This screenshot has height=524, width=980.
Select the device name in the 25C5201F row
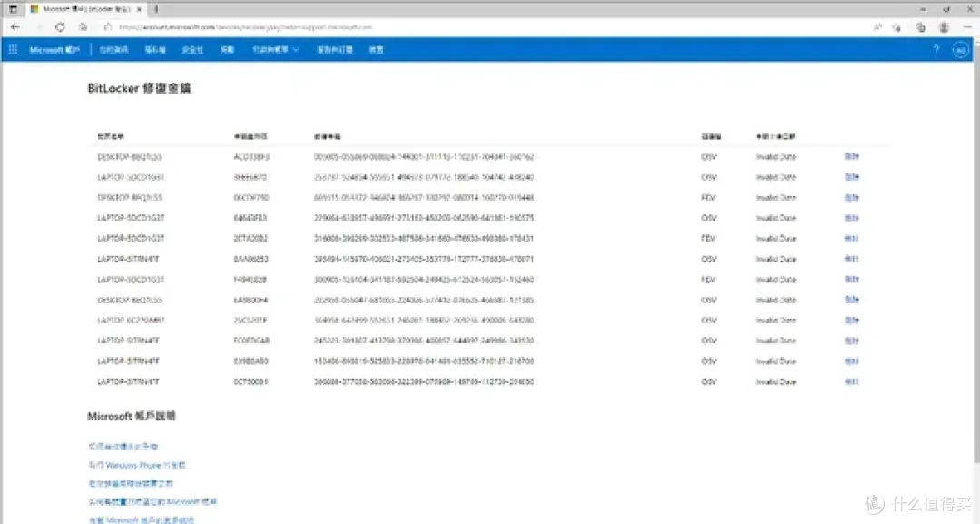click(131, 321)
